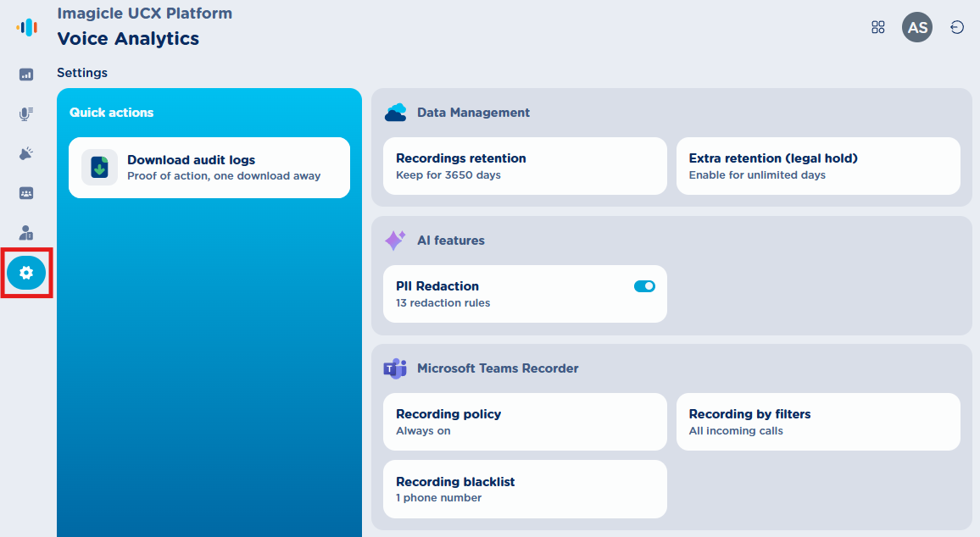Open the recordings microphone icon in sidebar

tap(26, 114)
